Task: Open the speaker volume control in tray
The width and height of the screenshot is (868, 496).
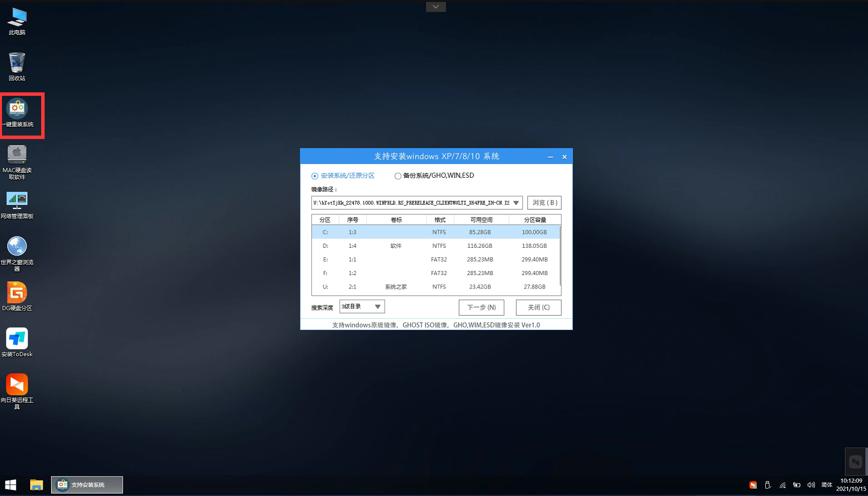Action: tap(811, 485)
